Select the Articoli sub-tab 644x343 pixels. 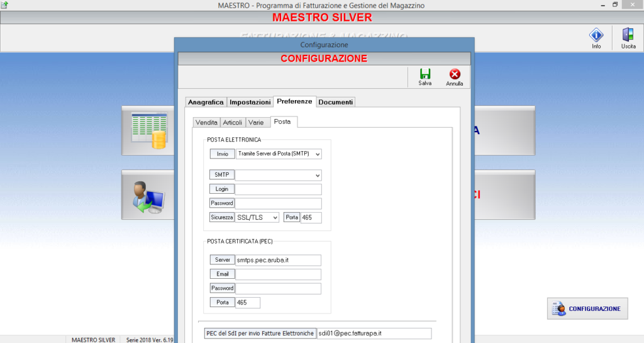tap(233, 123)
